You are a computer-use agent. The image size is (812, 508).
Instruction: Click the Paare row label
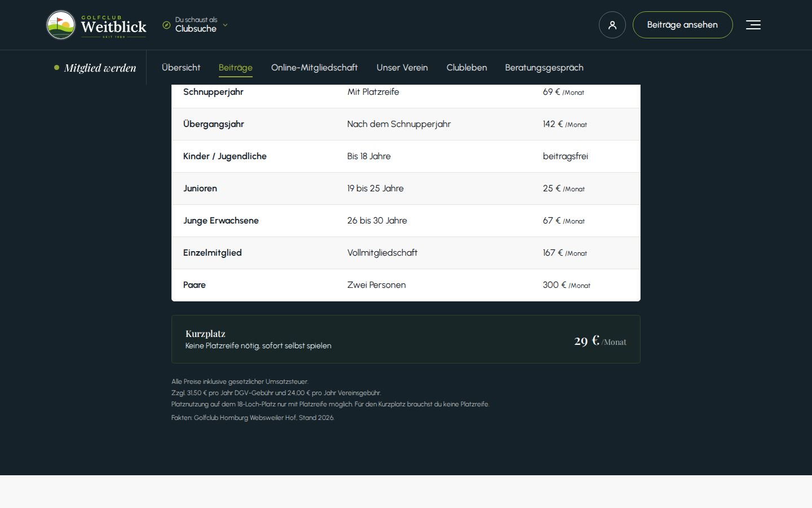point(195,285)
